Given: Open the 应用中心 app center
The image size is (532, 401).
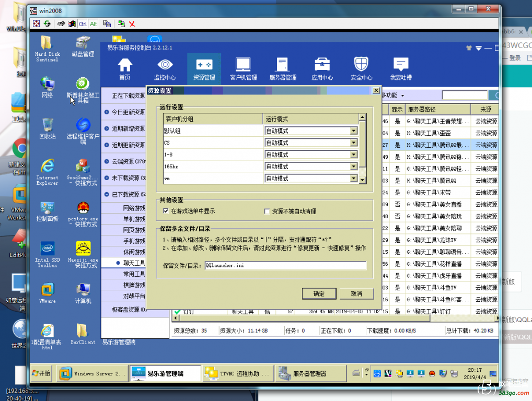Looking at the screenshot, I should click(x=322, y=69).
